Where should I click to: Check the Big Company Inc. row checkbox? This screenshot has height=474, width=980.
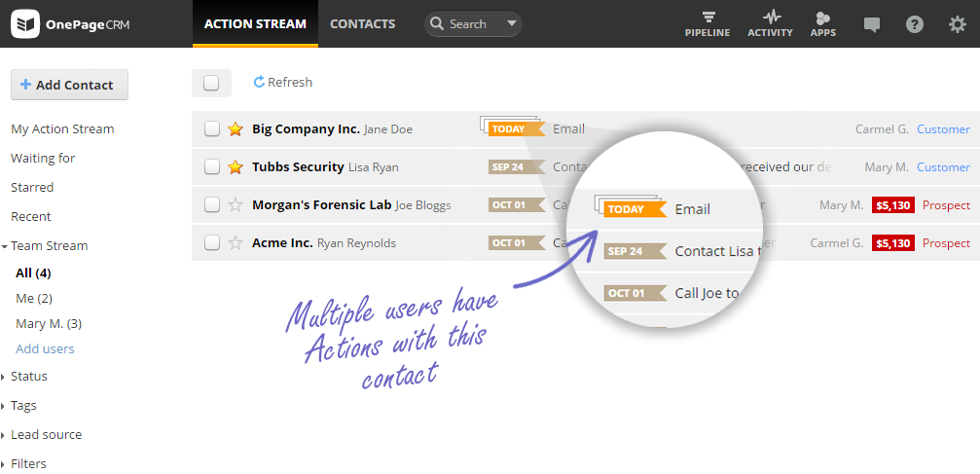(212, 129)
